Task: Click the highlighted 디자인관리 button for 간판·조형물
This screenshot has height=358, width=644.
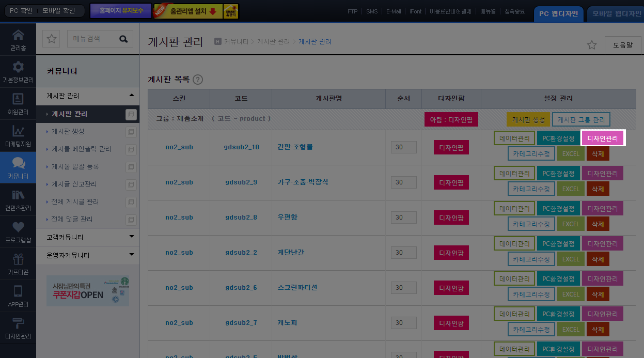Action: click(603, 138)
